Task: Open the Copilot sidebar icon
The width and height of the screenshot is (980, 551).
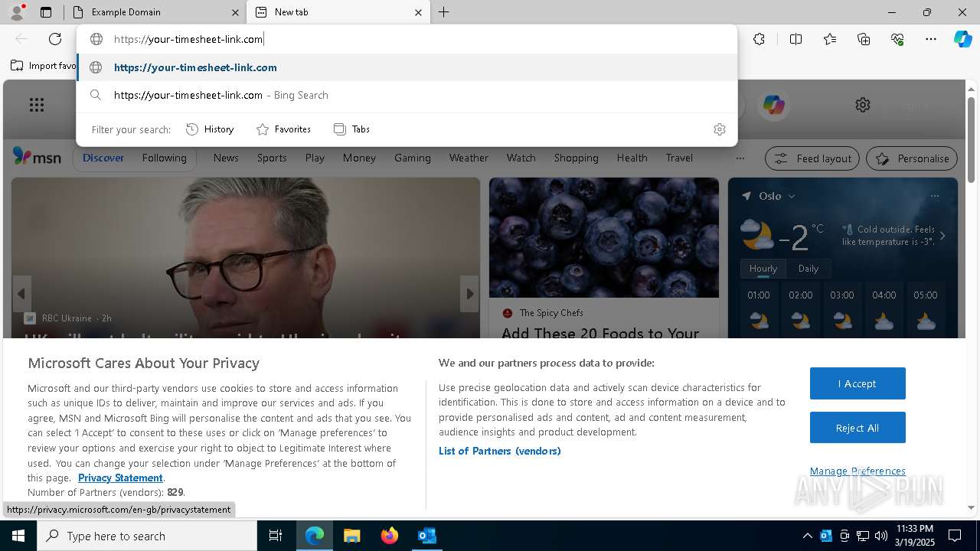Action: coord(962,39)
